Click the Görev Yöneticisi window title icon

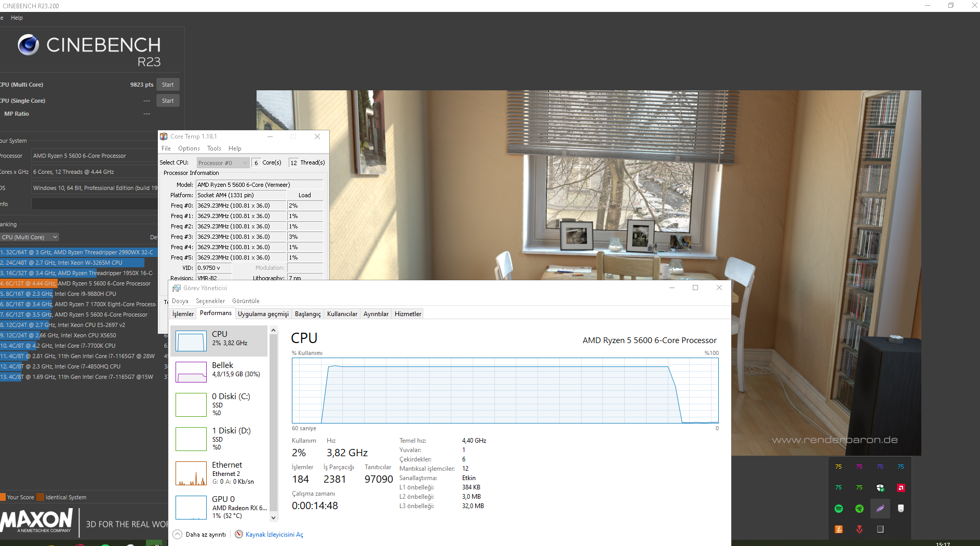click(x=177, y=288)
